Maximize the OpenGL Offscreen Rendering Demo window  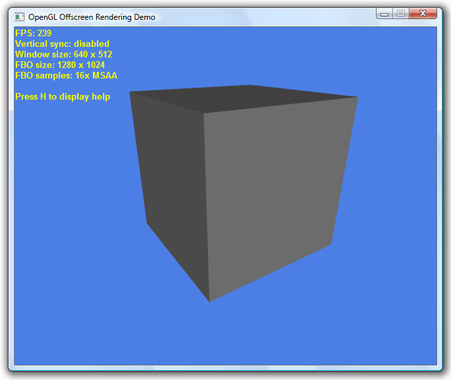(401, 14)
